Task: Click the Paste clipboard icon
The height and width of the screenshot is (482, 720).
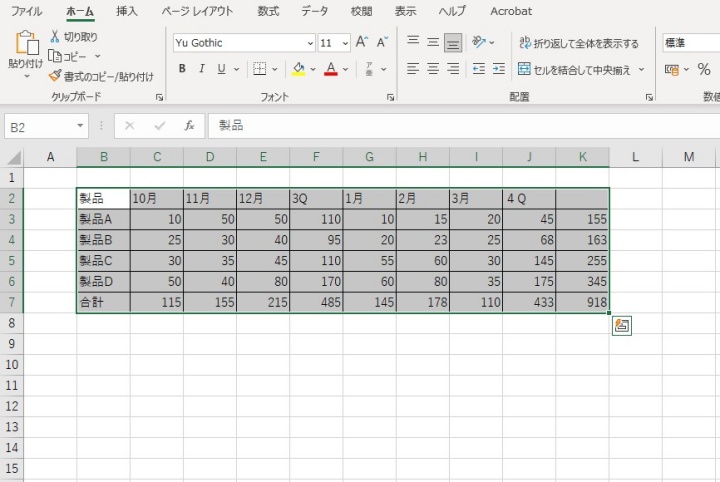Action: 26,43
